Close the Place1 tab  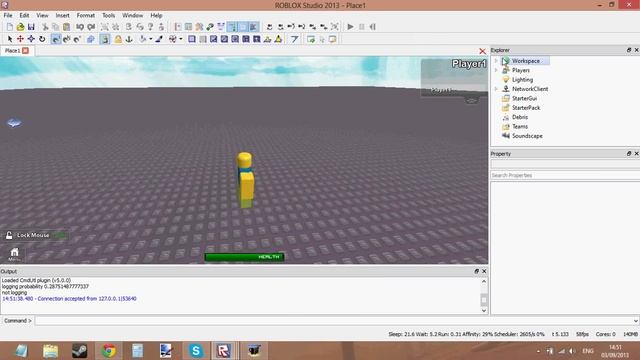pyautogui.click(x=25, y=51)
